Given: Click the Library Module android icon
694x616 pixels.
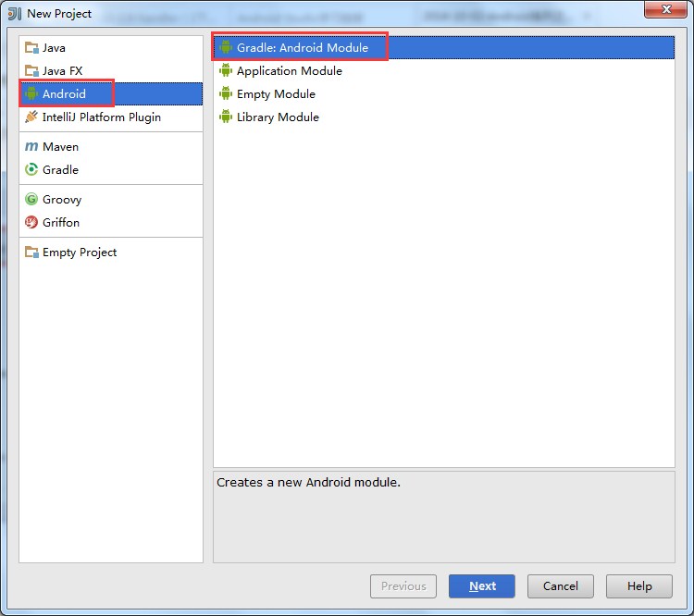Looking at the screenshot, I should (x=226, y=117).
